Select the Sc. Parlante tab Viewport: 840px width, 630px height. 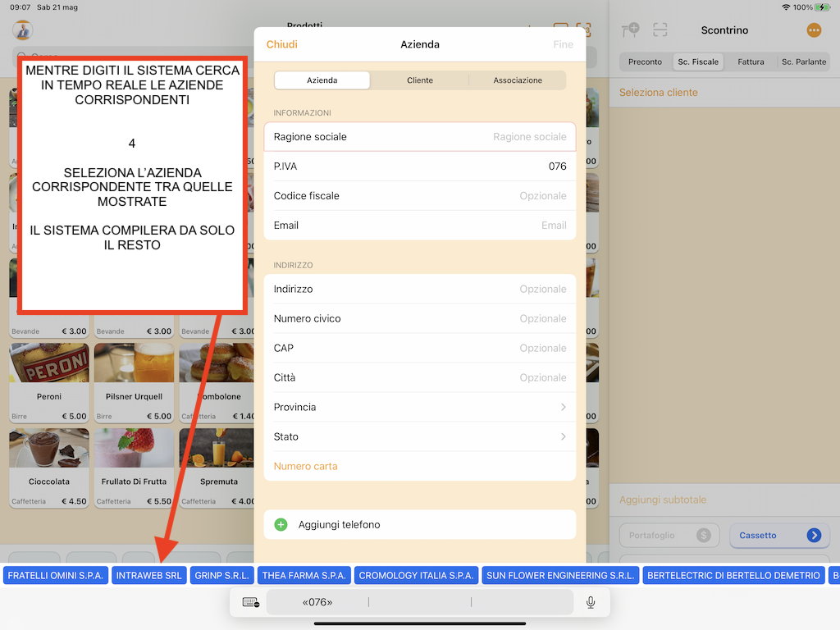804,62
